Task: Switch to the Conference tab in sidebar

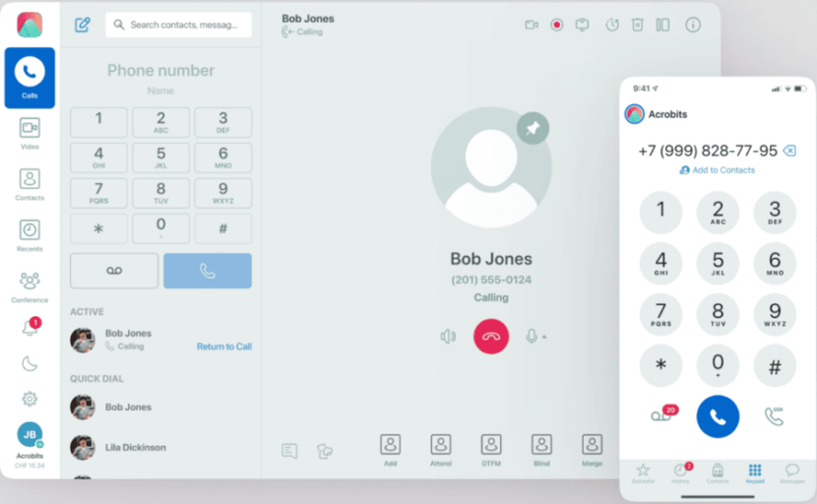Action: pyautogui.click(x=30, y=286)
